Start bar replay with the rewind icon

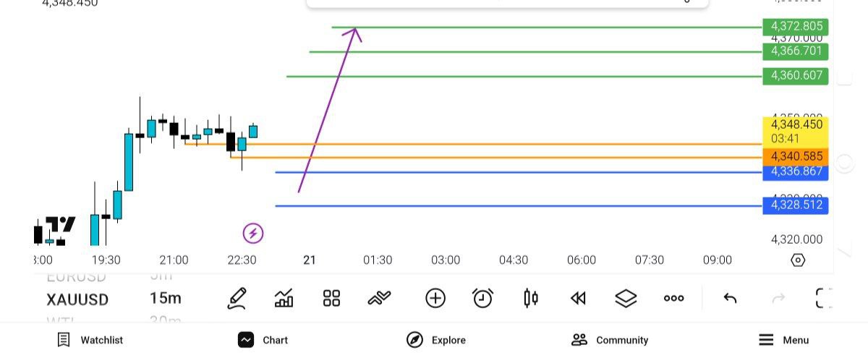578,298
